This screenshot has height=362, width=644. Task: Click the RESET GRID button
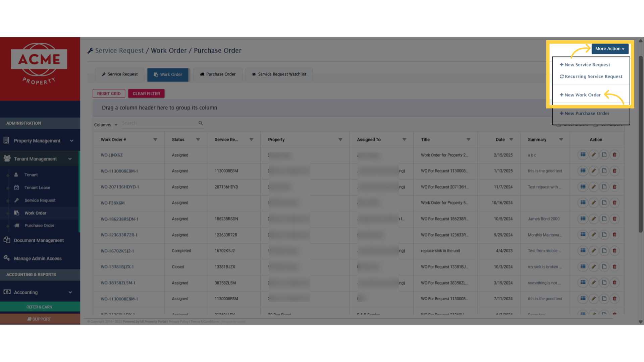[x=109, y=93]
